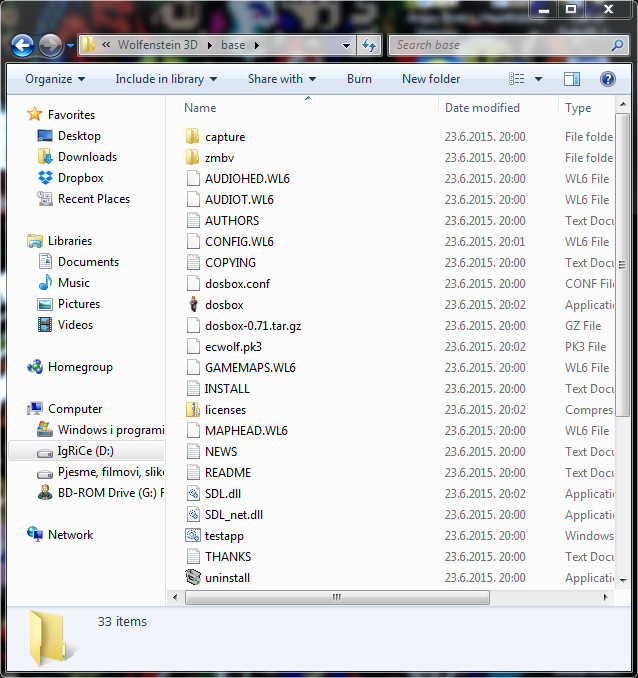Select the AUDIOHED.WL6 file icon

coord(192,178)
